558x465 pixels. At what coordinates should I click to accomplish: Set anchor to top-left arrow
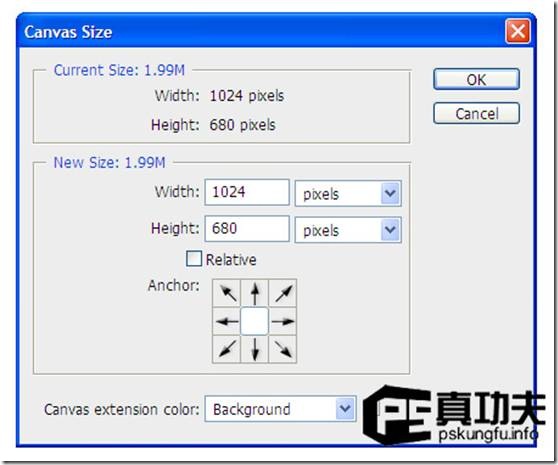[227, 293]
